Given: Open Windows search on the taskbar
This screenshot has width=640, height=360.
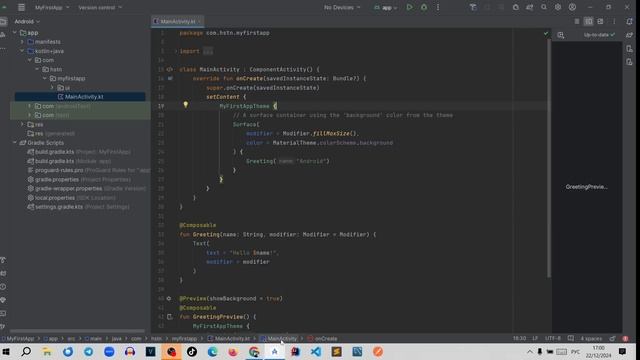Looking at the screenshot, I should (x=26, y=351).
